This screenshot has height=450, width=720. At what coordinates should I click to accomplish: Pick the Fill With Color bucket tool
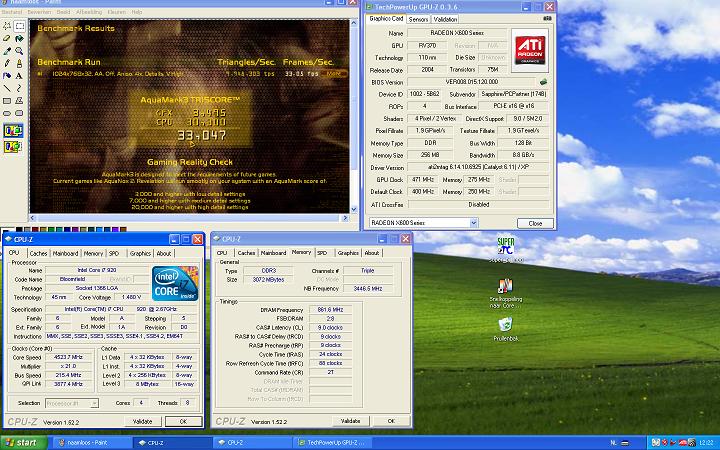click(x=19, y=39)
